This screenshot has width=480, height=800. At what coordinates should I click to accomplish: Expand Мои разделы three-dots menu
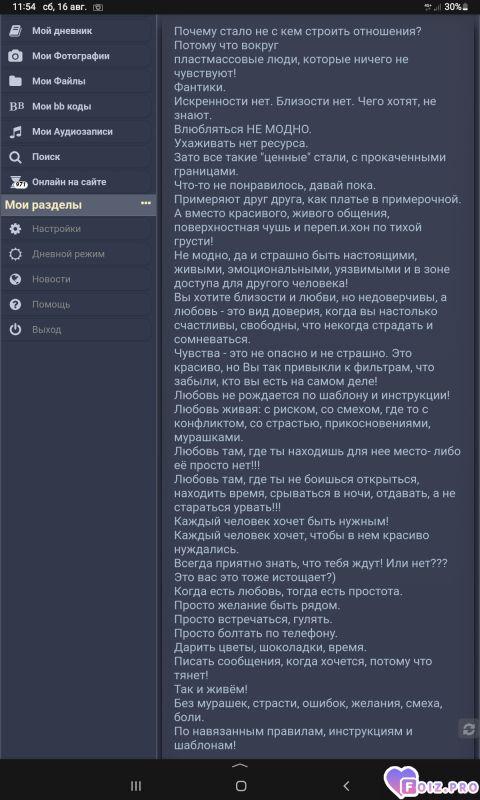[146, 203]
